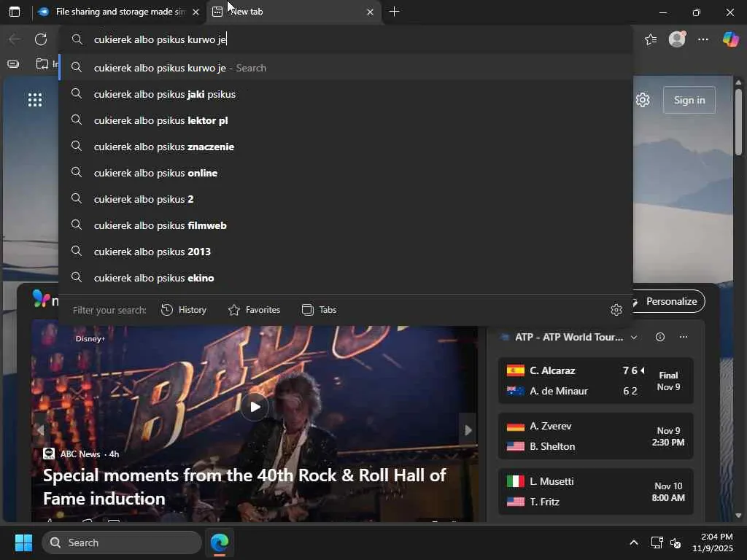Open the clock and date panel
The width and height of the screenshot is (747, 560).
(x=713, y=542)
